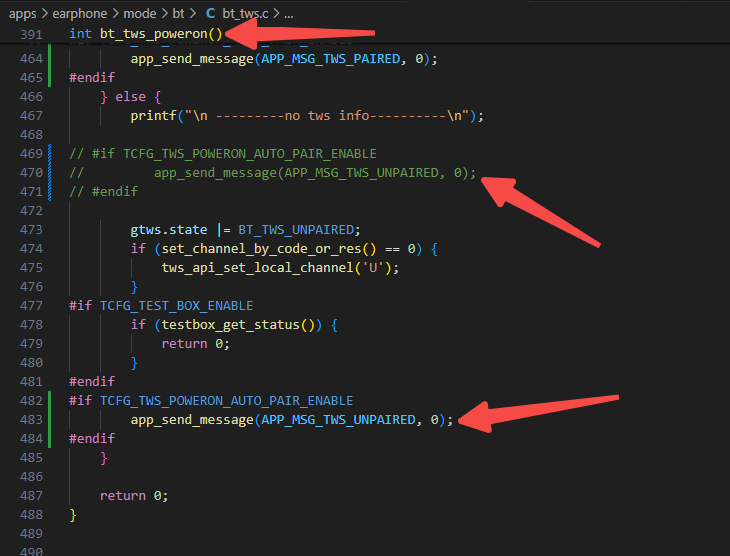Viewport: 730px width, 556px height.
Task: Click green gutter marker beside line 483
Action: click(49, 420)
